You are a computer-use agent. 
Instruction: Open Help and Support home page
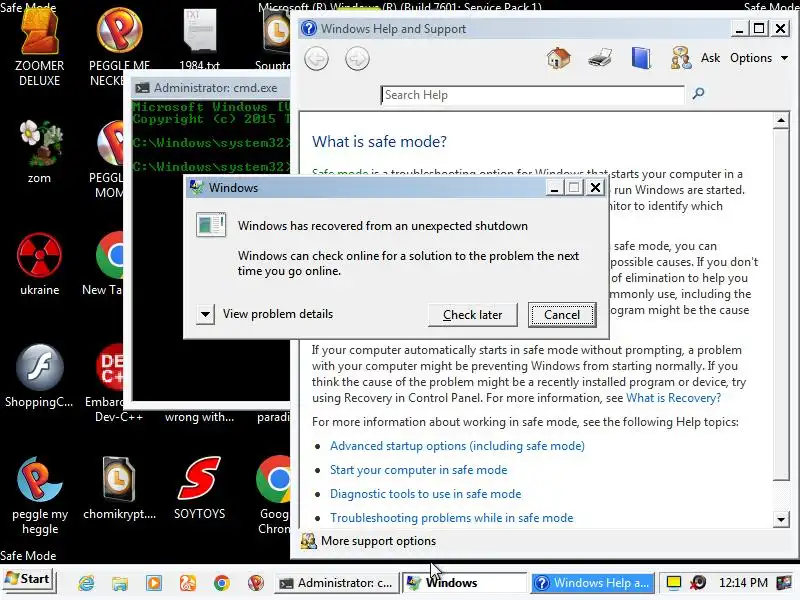tap(559, 58)
